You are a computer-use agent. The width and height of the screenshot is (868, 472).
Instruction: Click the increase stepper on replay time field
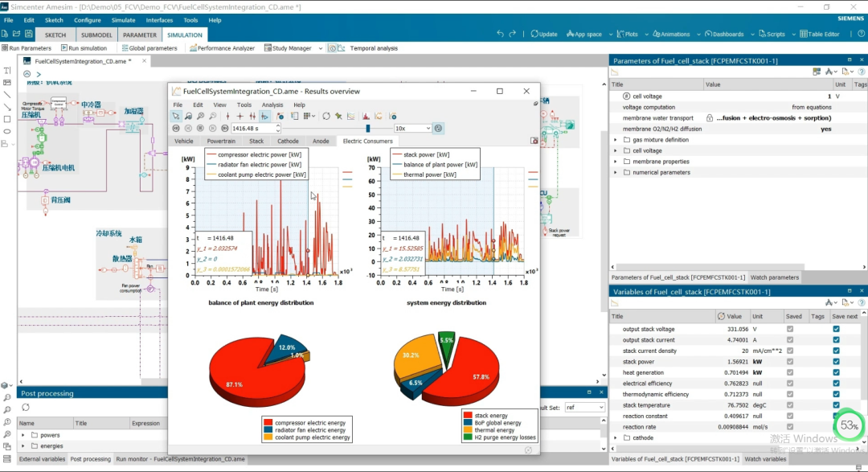point(278,126)
